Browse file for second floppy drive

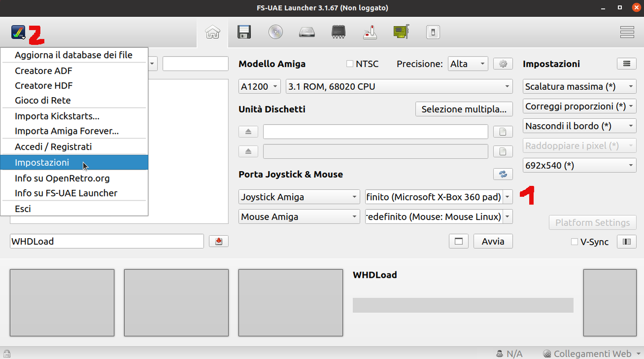coord(503,152)
